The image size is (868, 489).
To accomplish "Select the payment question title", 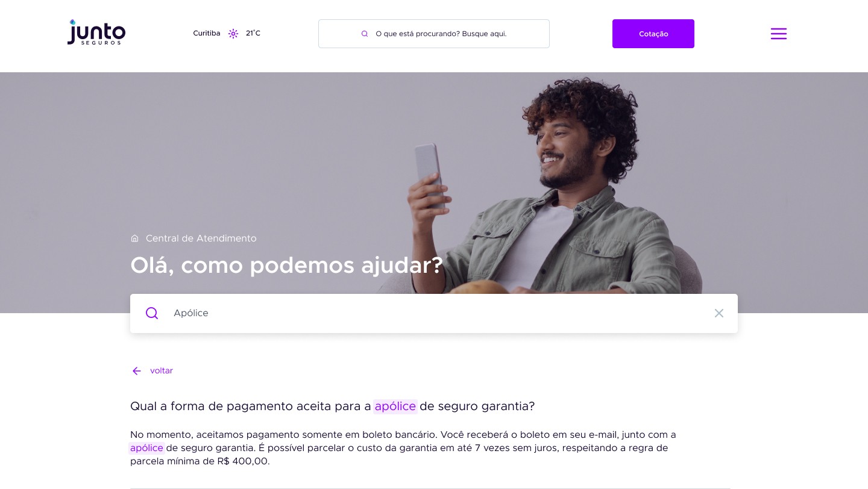I will click(333, 406).
